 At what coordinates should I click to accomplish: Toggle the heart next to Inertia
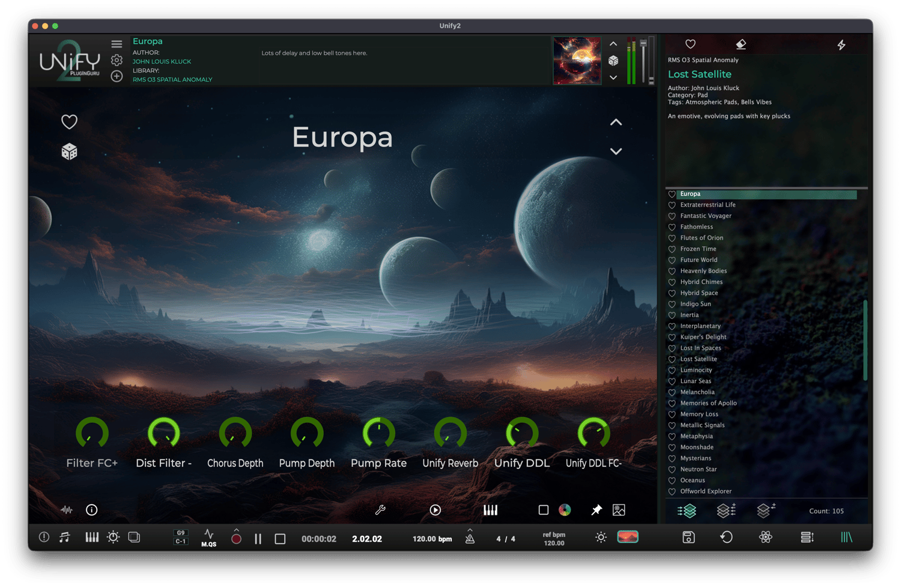[x=672, y=315]
